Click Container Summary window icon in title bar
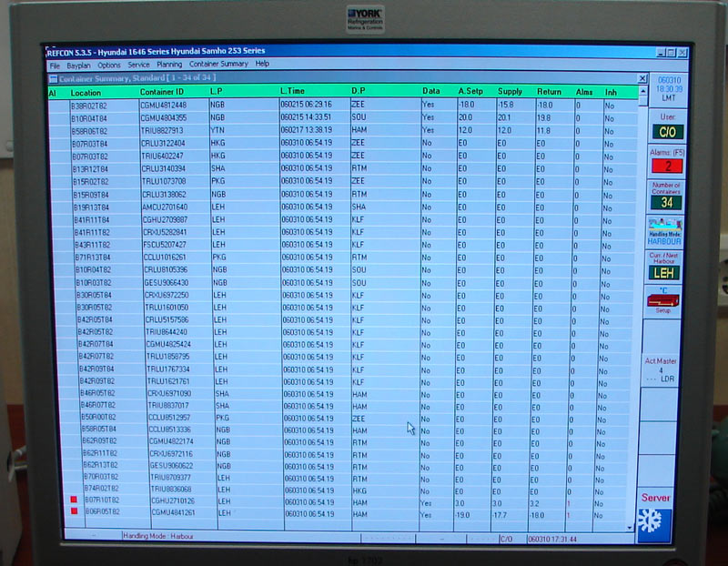 click(x=54, y=79)
